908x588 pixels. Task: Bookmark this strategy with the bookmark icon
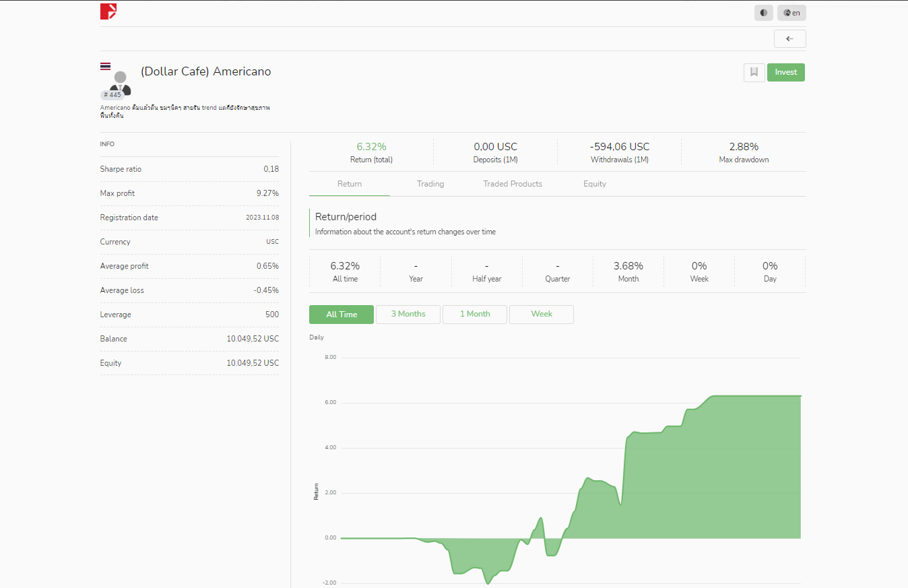tap(754, 73)
